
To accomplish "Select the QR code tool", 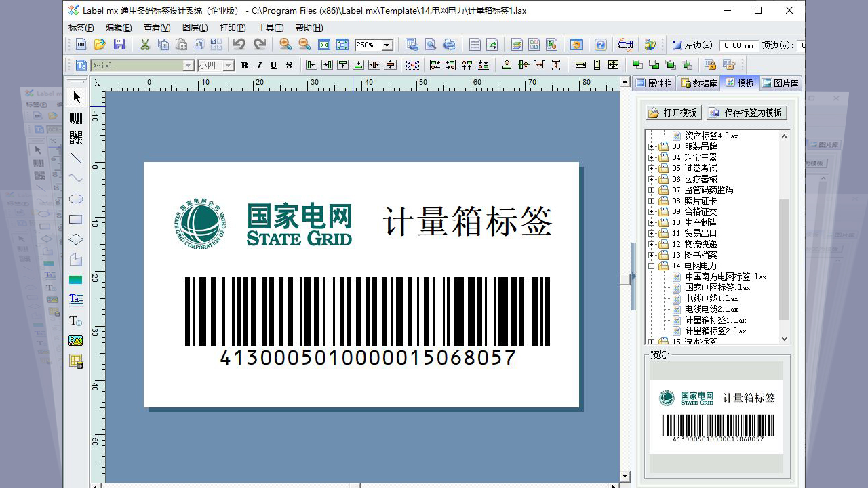I will (x=76, y=138).
